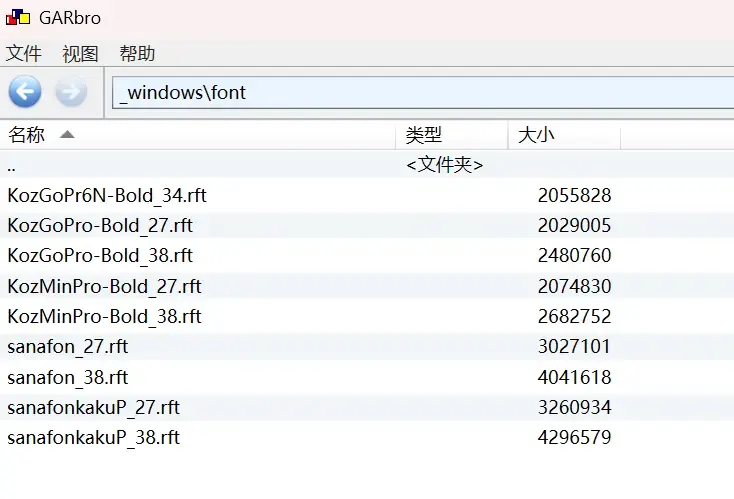Screen dimensions: 734x499
Task: Select file sanafonkakuP_38.rft
Action: [x=94, y=437]
